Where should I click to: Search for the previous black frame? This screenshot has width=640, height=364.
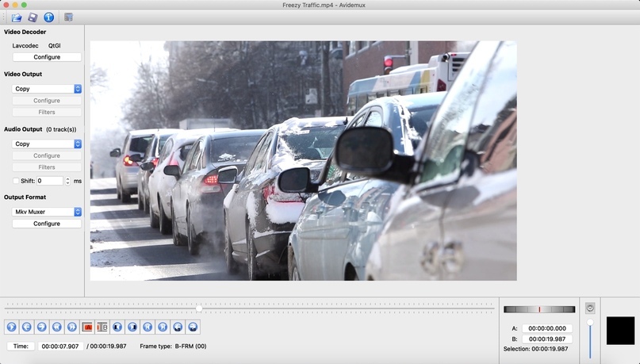pyautogui.click(x=117, y=327)
